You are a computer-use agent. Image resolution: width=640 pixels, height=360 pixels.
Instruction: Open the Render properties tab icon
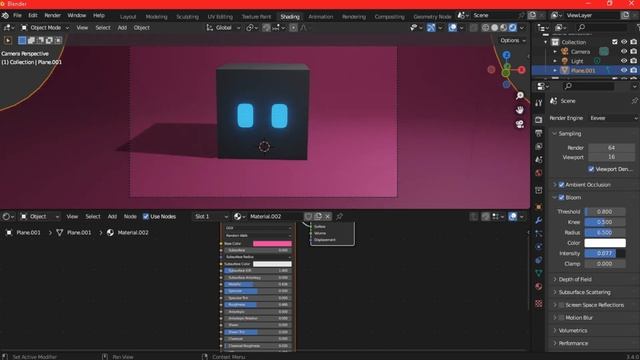click(x=539, y=120)
